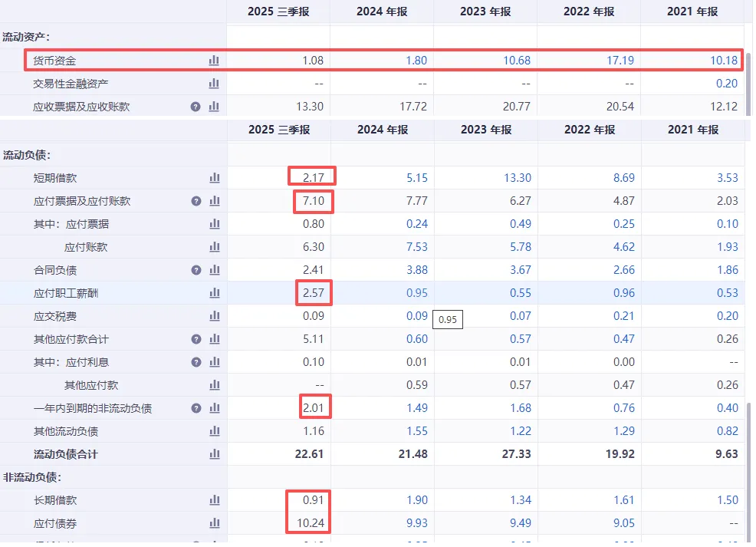Open chart icon for 应付账款 row
Viewport: 756px width, 547px height.
(x=215, y=247)
